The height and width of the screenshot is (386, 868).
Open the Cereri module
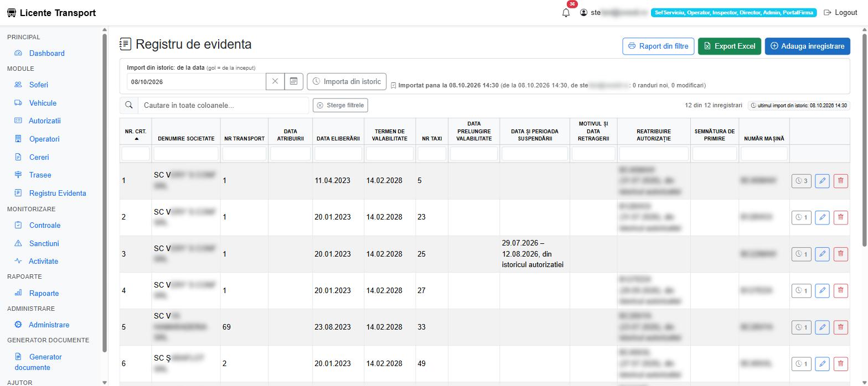coord(39,157)
